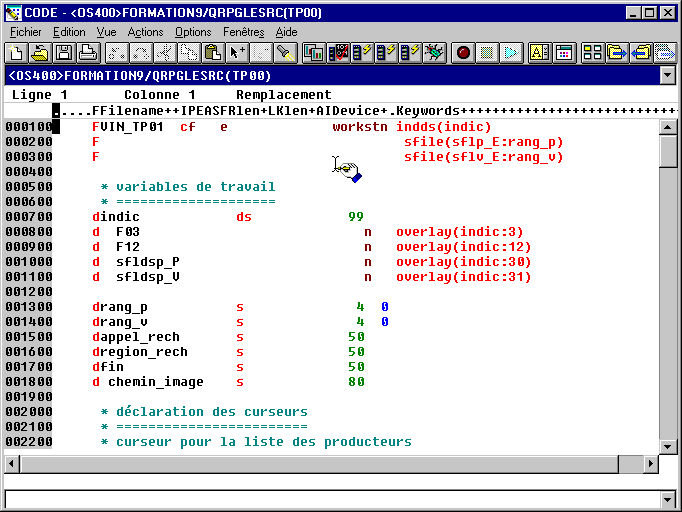Click the New file icon
This screenshot has height=512, width=682.
click(x=15, y=52)
